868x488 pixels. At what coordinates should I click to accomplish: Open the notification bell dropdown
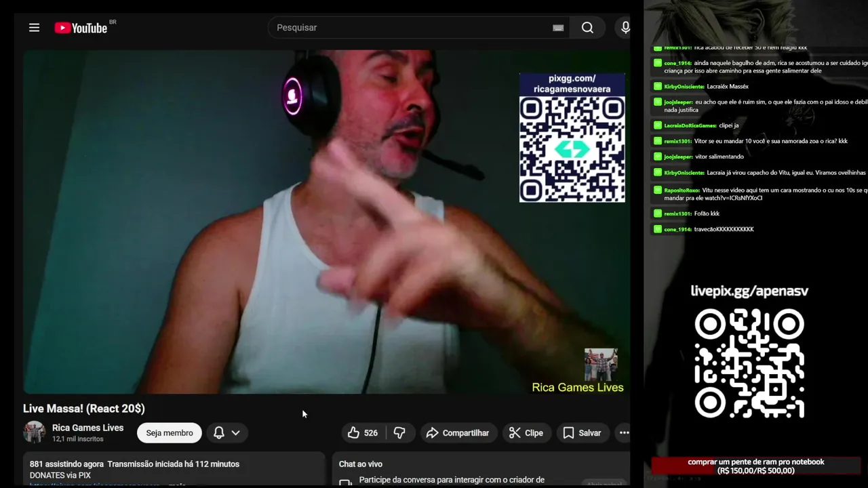[x=226, y=432]
